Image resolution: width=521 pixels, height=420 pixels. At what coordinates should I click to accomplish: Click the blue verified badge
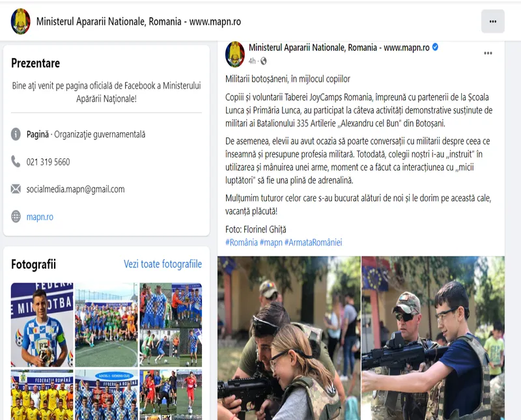(x=435, y=47)
